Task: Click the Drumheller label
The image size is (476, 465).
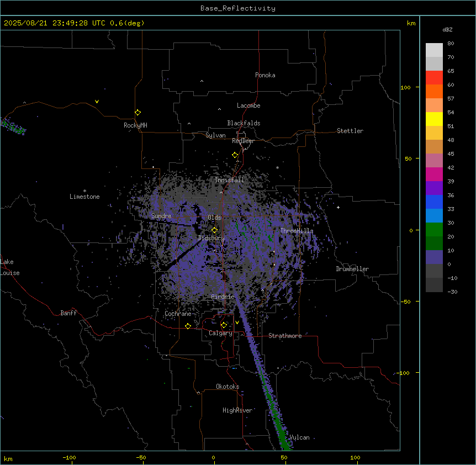Action: (352, 269)
